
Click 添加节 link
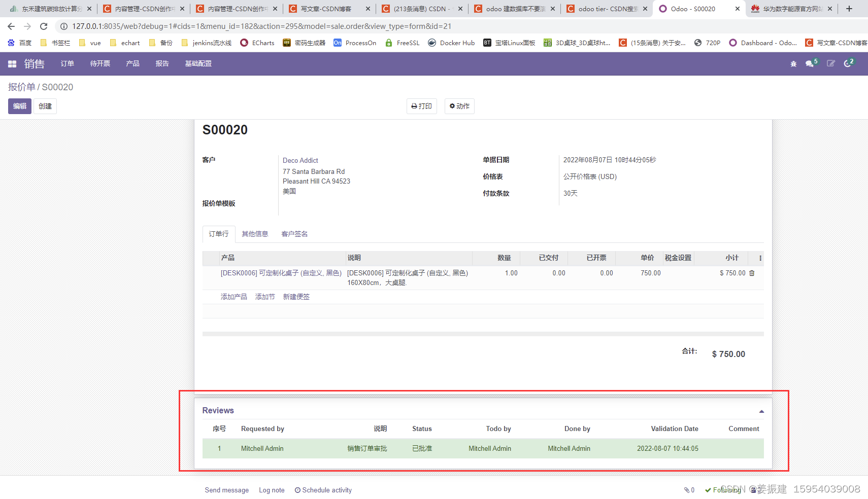click(265, 297)
